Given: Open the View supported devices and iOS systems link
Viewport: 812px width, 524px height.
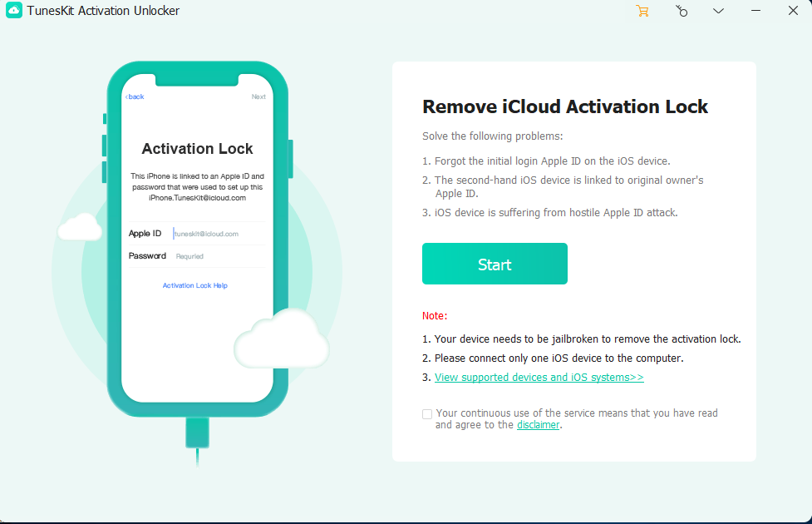Looking at the screenshot, I should [x=539, y=377].
